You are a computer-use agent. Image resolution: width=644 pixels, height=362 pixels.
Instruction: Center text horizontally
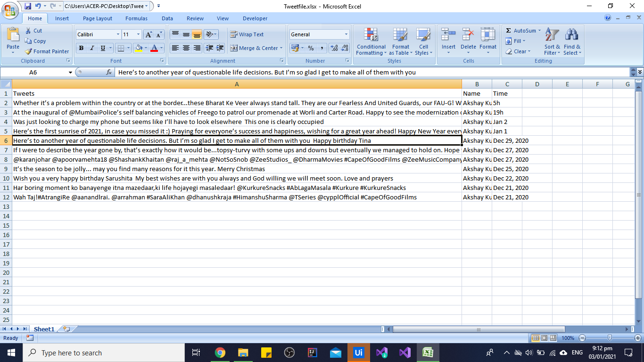pos(186,48)
